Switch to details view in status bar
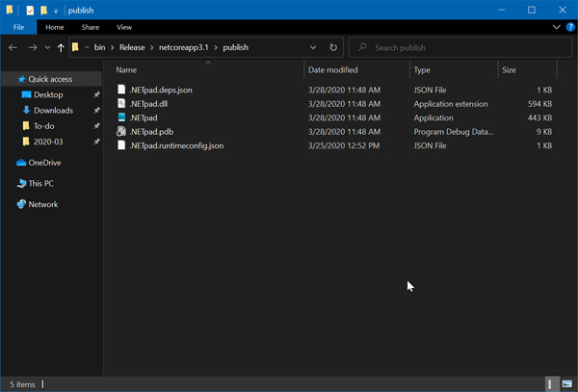Screen dimensions: 578x392 tap(553, 384)
